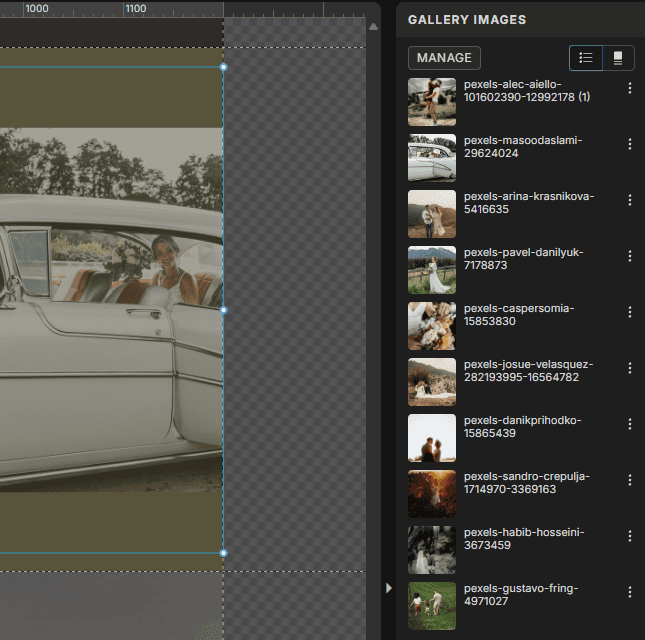Click the top-right selection handle
The image size is (645, 640).
click(x=223, y=67)
